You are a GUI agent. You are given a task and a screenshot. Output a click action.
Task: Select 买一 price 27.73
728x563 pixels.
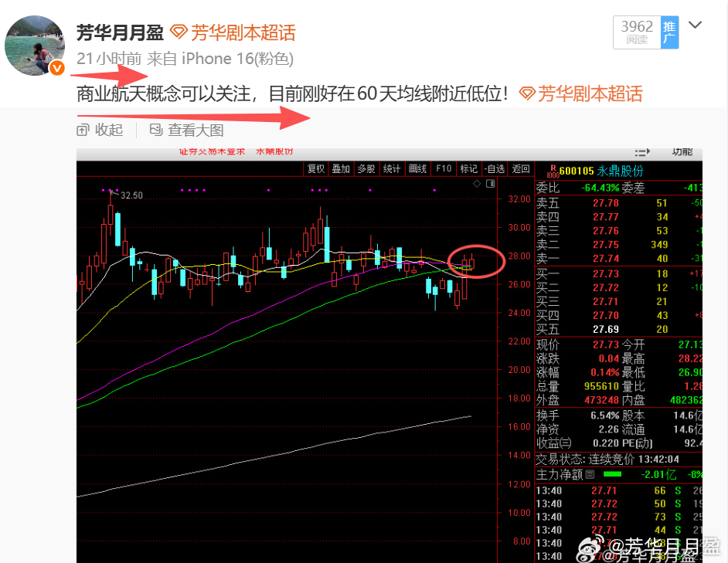(x=606, y=274)
